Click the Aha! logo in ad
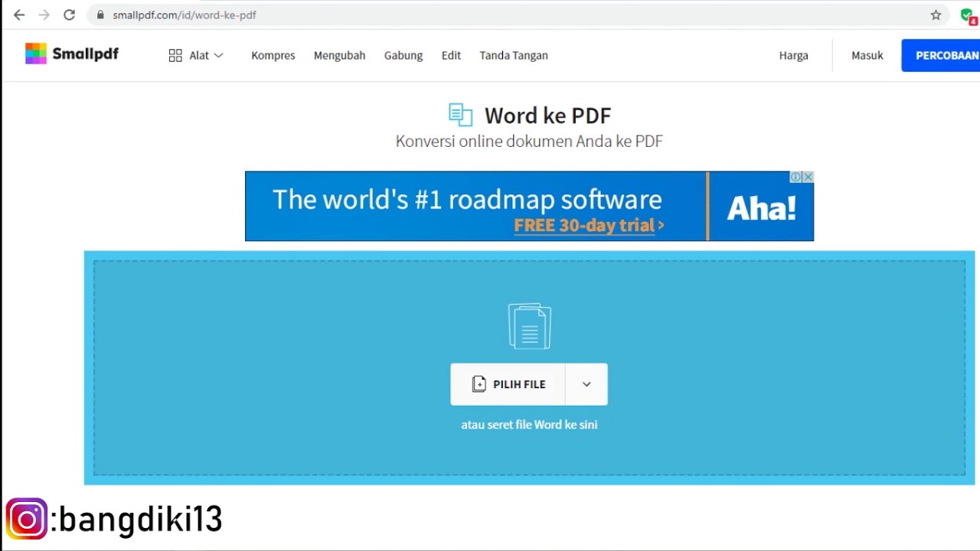 click(x=761, y=207)
